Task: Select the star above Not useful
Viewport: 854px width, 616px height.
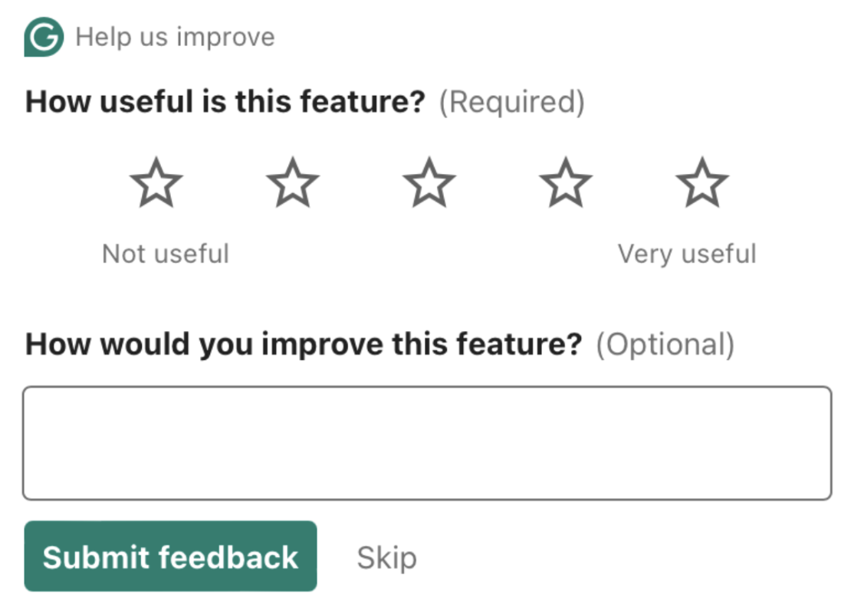Action: 156,183
